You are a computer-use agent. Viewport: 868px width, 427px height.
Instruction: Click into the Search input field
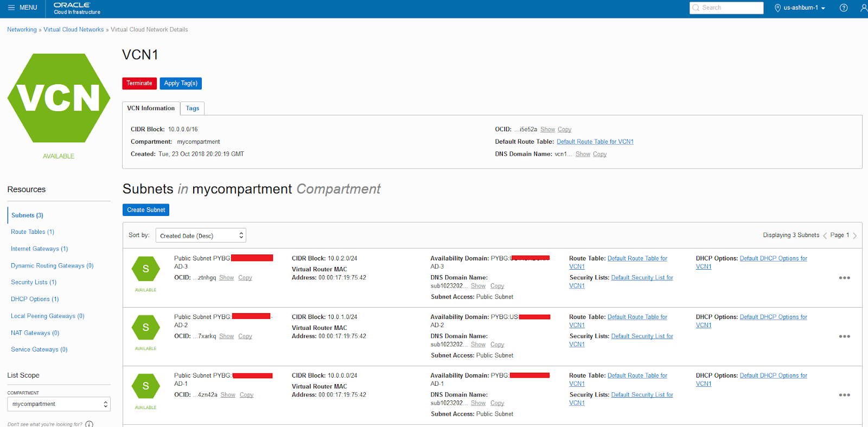(x=726, y=8)
